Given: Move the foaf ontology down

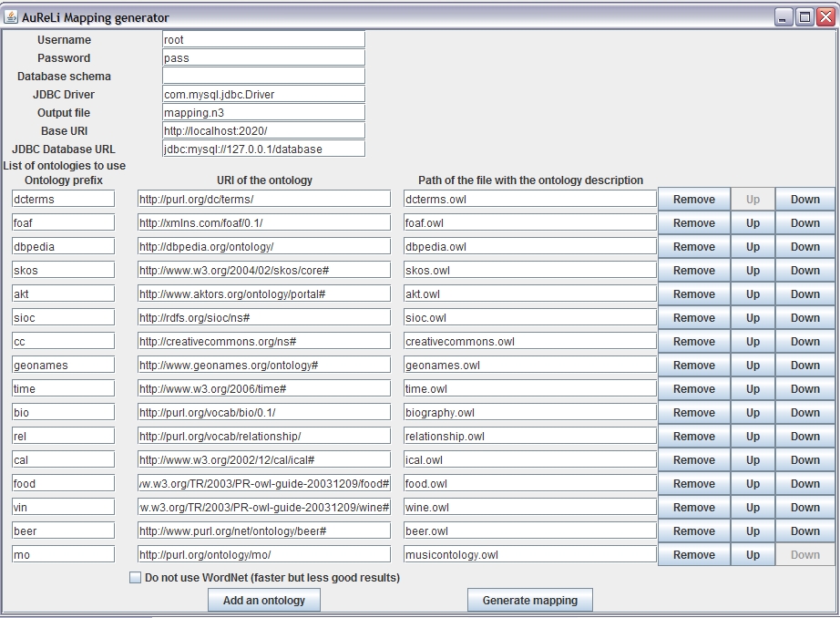Looking at the screenshot, I should (804, 223).
